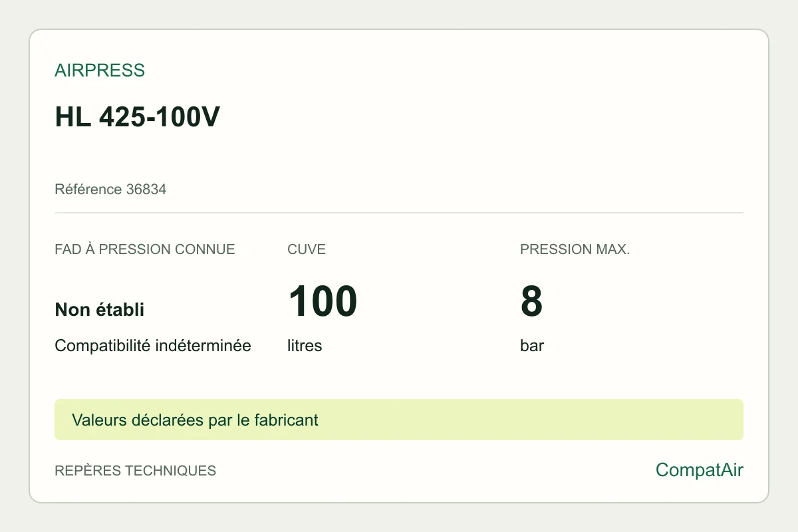Select the 100 tank capacity value

pos(323,301)
